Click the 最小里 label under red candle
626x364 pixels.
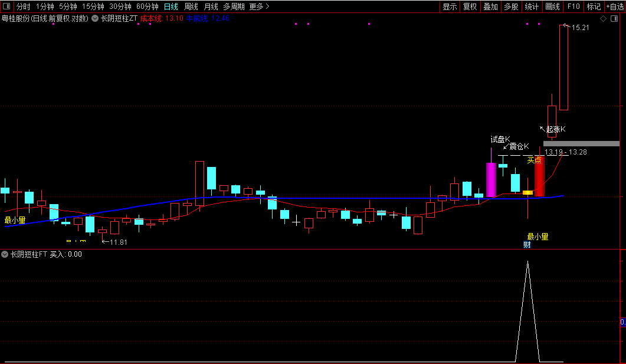point(537,237)
